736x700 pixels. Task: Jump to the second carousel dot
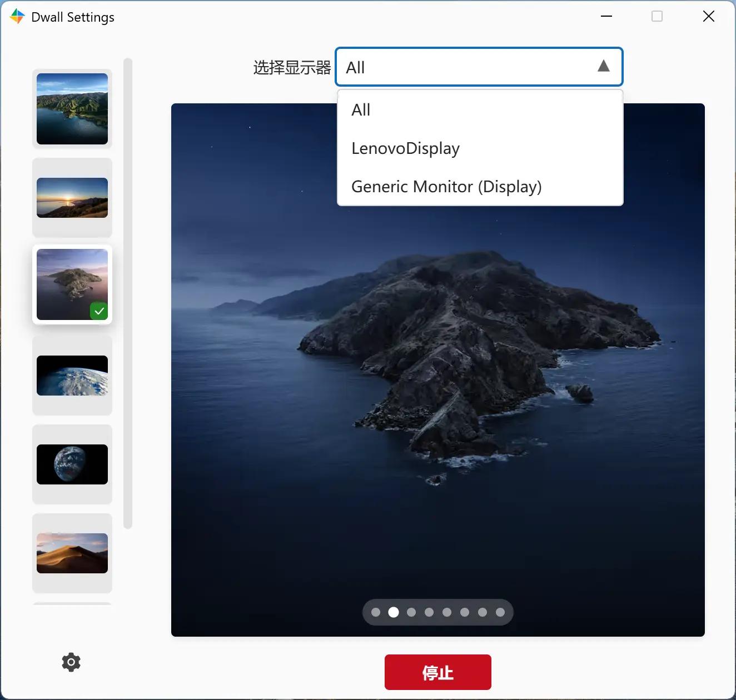click(x=394, y=612)
